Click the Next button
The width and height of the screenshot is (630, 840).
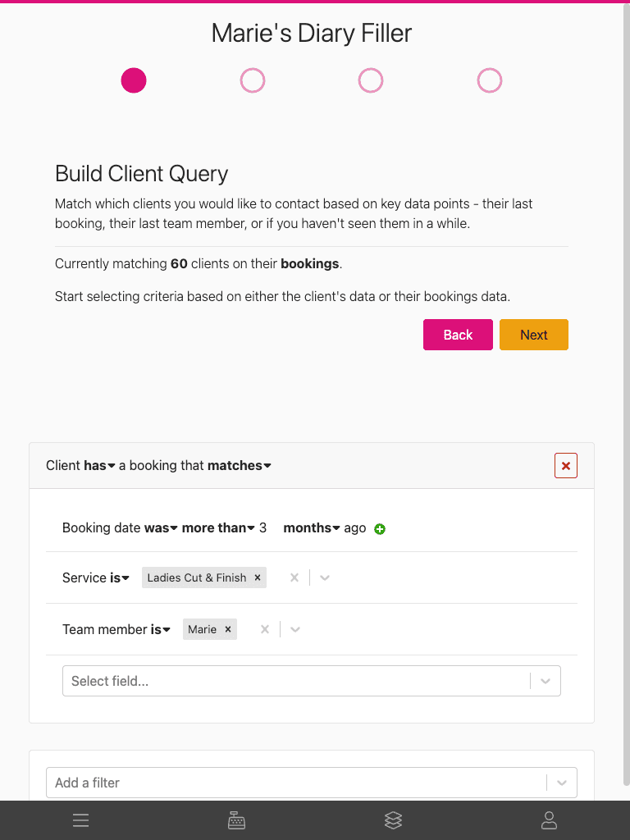[533, 335]
